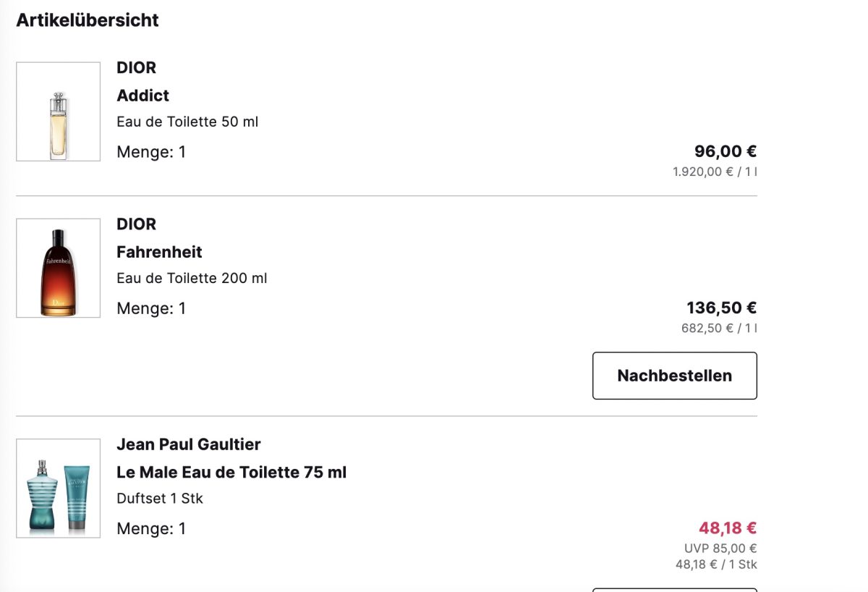Click the 1.920,00 € / 1 l unit price
Viewport: 868px width, 592px height.
click(715, 172)
